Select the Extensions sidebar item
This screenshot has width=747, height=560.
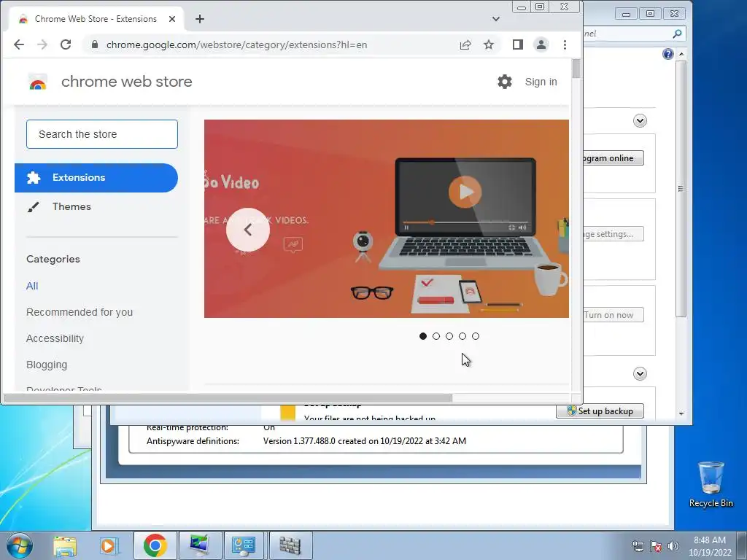96,178
